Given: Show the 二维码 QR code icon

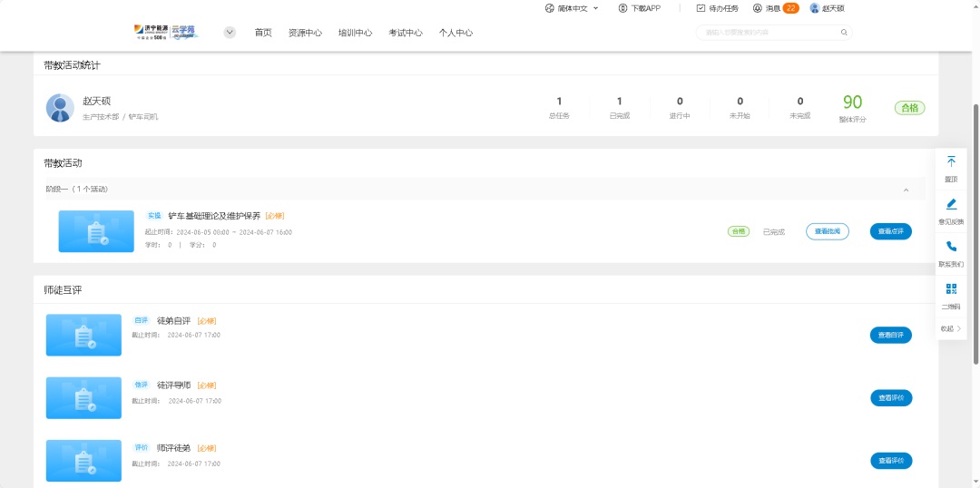Looking at the screenshot, I should 951,288.
